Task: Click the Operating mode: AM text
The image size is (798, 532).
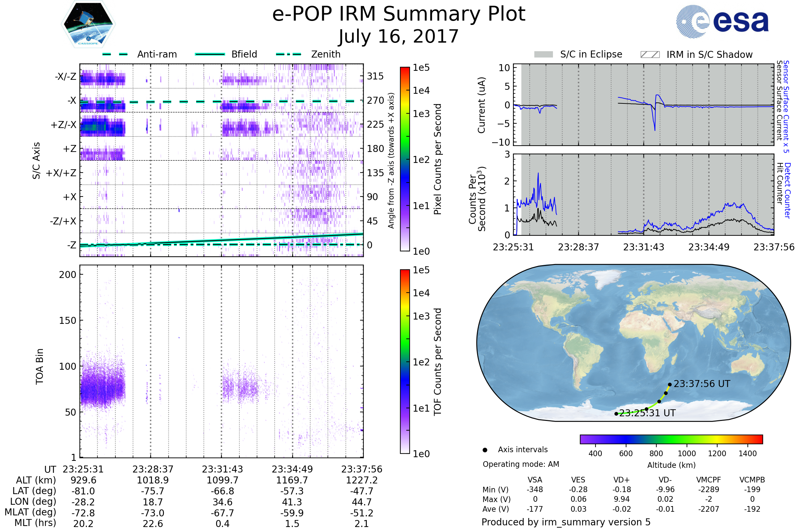Action: [x=521, y=464]
